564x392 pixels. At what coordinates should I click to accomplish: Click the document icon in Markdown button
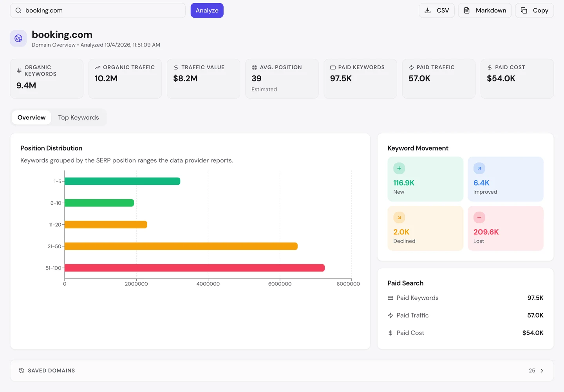coord(467,11)
